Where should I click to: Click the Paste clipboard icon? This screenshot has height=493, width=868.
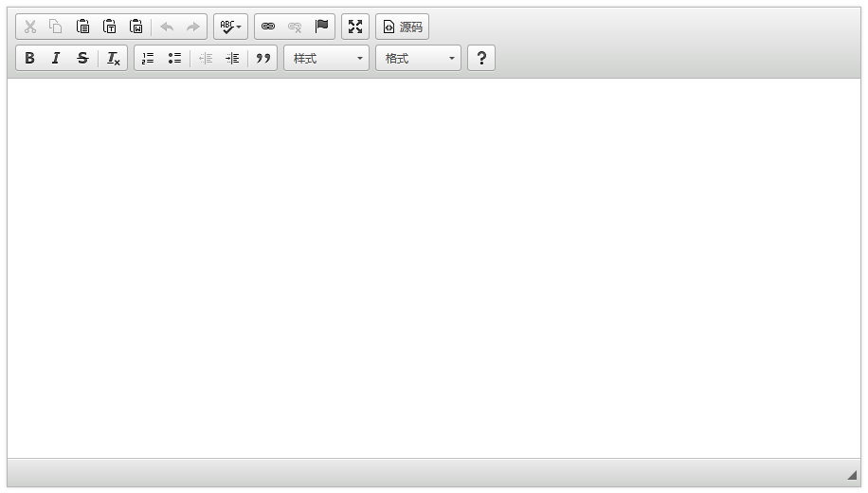tap(82, 27)
